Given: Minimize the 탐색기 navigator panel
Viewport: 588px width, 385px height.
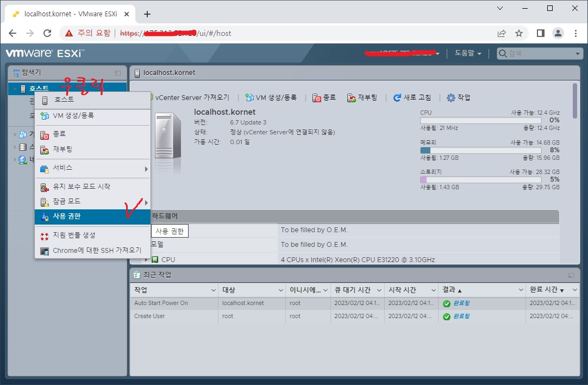Looking at the screenshot, I should (x=118, y=73).
